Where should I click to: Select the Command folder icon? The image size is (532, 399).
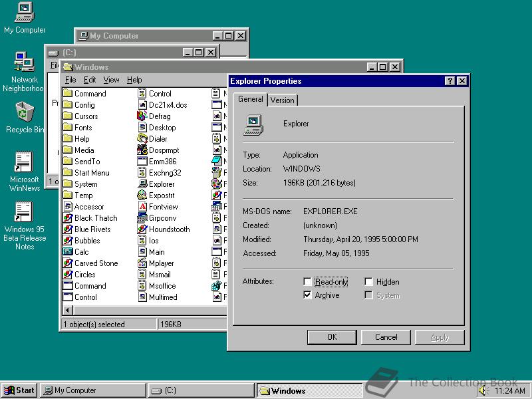coord(68,93)
